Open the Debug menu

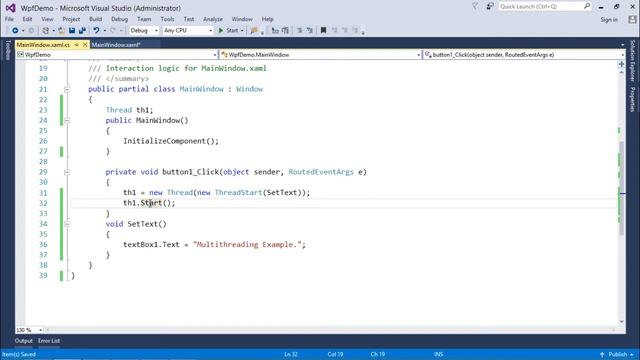(120, 19)
